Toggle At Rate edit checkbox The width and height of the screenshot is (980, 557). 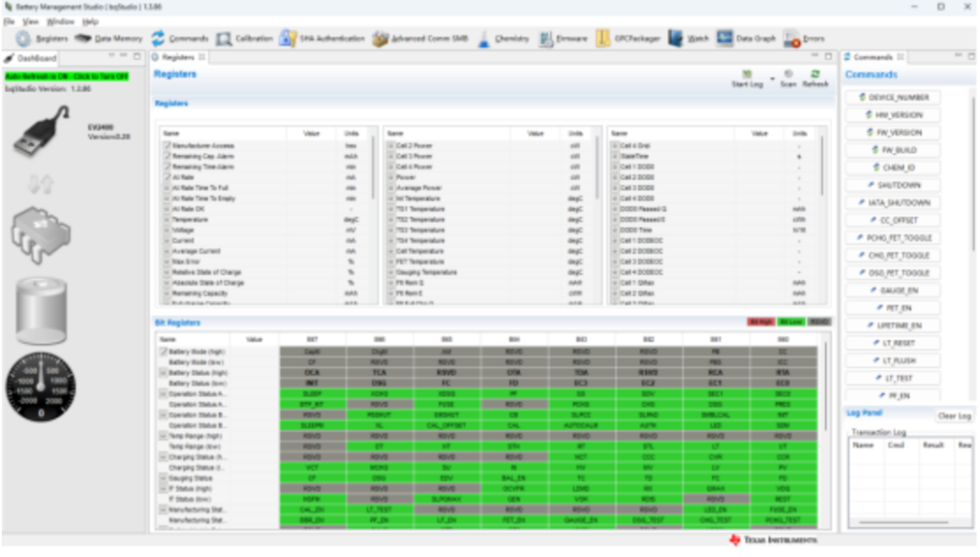(x=167, y=178)
